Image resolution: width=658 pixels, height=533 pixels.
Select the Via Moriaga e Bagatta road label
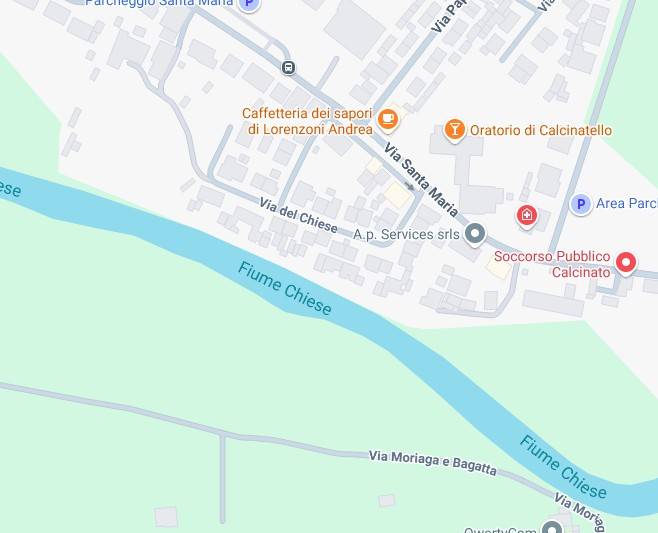pos(433,462)
